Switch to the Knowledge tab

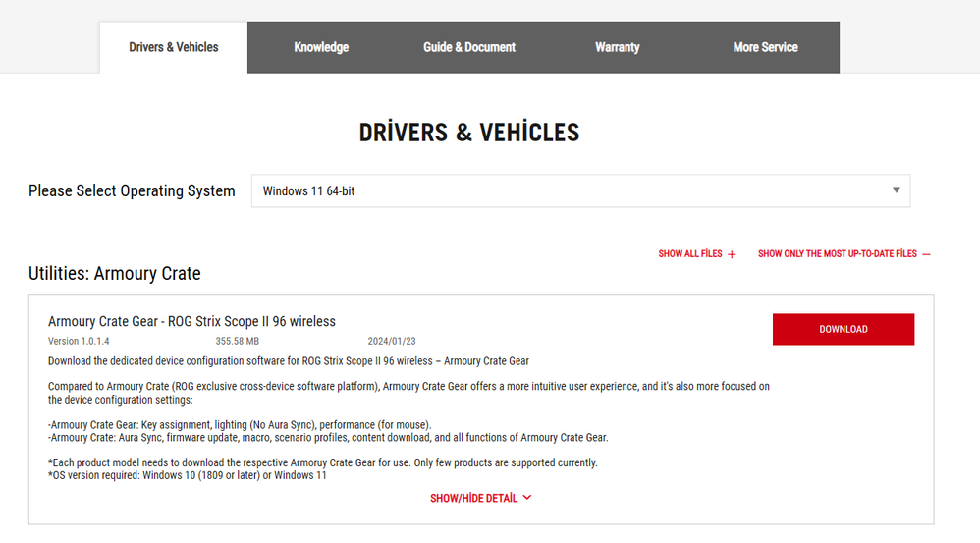(321, 47)
